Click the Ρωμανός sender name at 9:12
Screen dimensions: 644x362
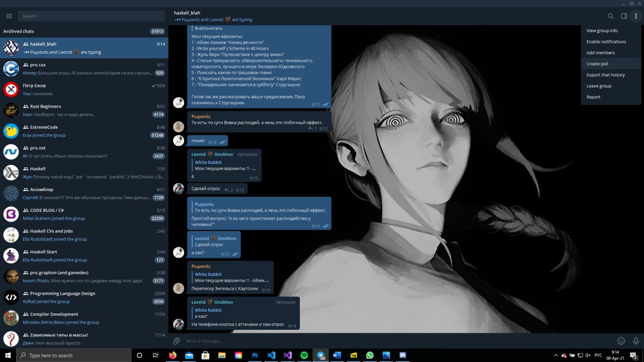[201, 116]
